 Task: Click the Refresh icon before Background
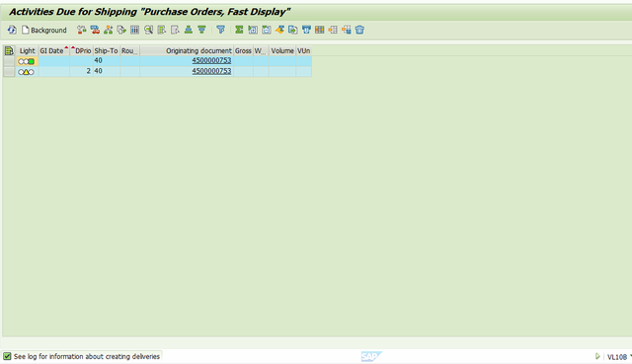click(x=12, y=30)
